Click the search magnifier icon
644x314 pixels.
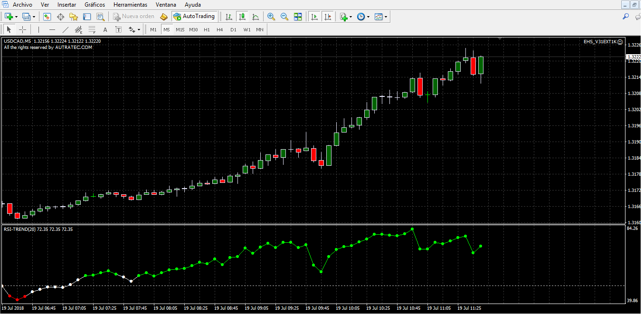pos(626,17)
